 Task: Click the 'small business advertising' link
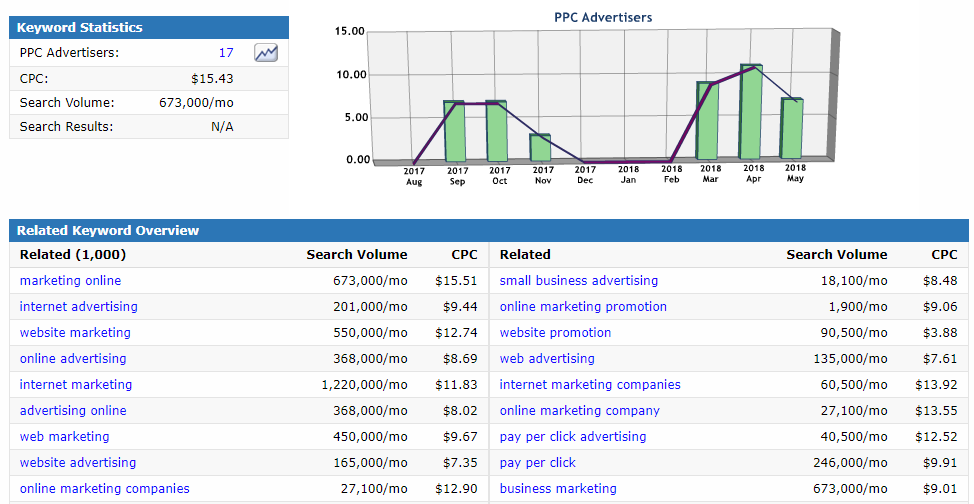[578, 281]
